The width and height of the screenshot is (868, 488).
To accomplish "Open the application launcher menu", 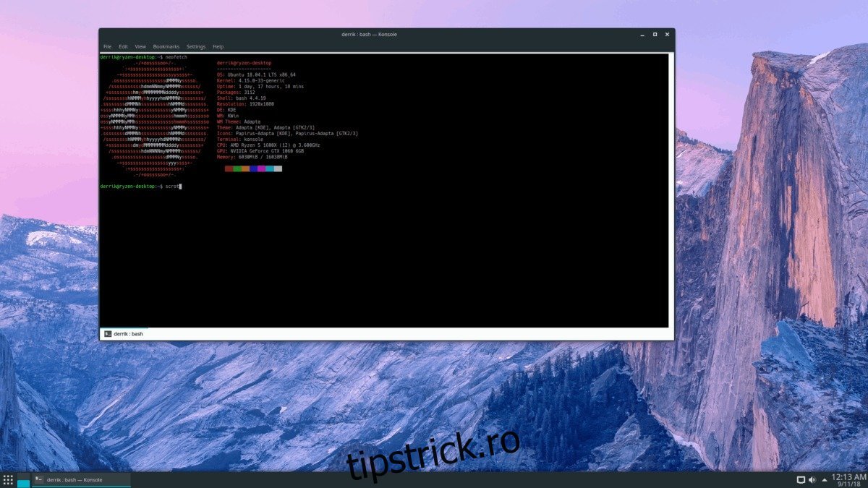I will 7,479.
